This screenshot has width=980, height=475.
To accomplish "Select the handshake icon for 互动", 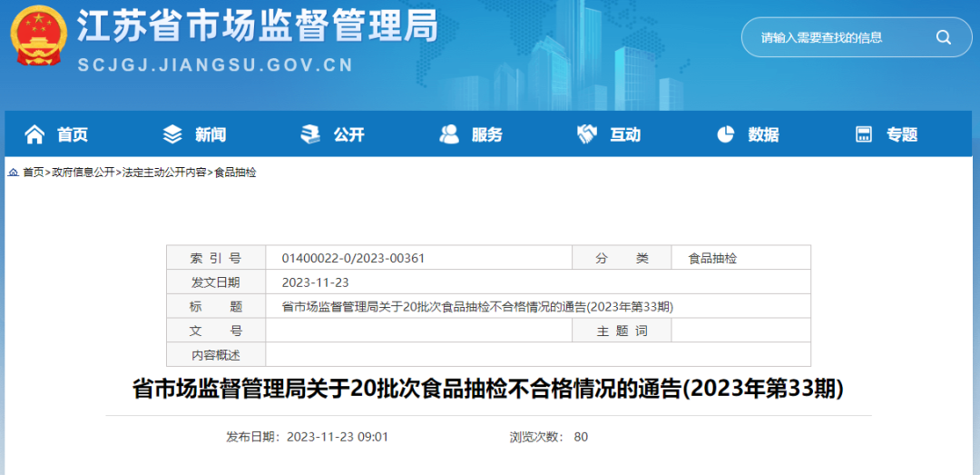I will 587,134.
